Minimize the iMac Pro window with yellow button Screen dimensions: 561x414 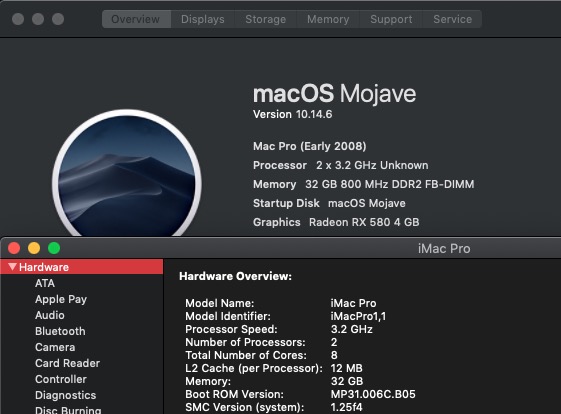[34, 248]
